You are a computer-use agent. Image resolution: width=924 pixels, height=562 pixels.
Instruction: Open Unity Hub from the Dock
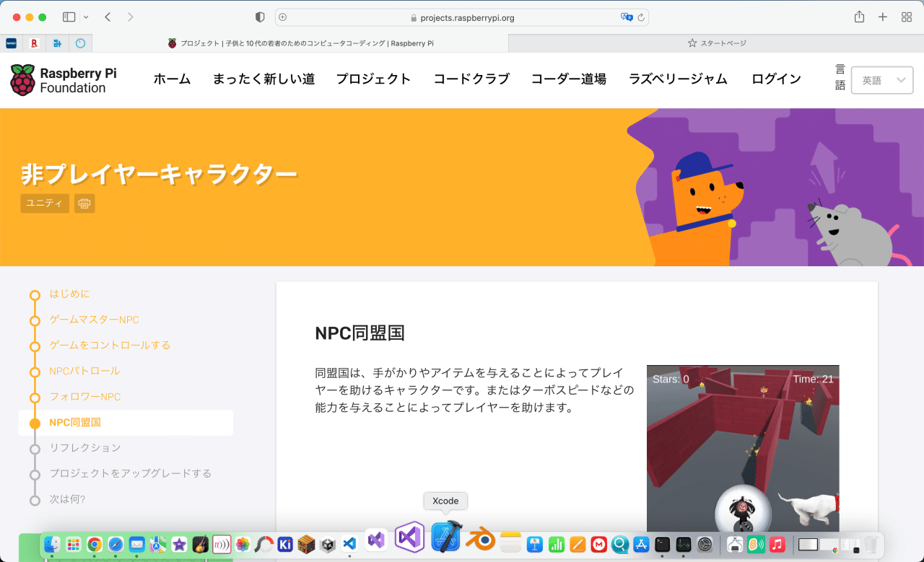coord(328,544)
